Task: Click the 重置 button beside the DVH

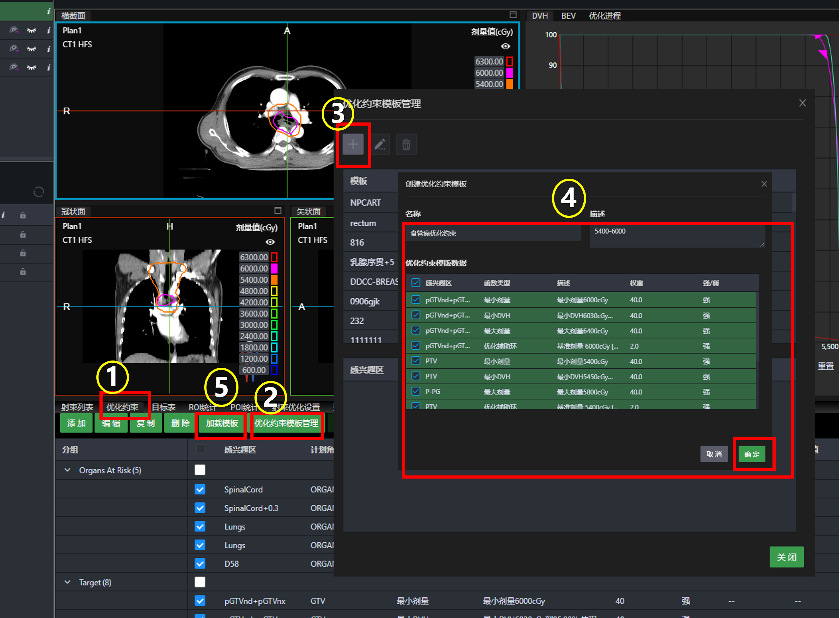Action: 826,366
